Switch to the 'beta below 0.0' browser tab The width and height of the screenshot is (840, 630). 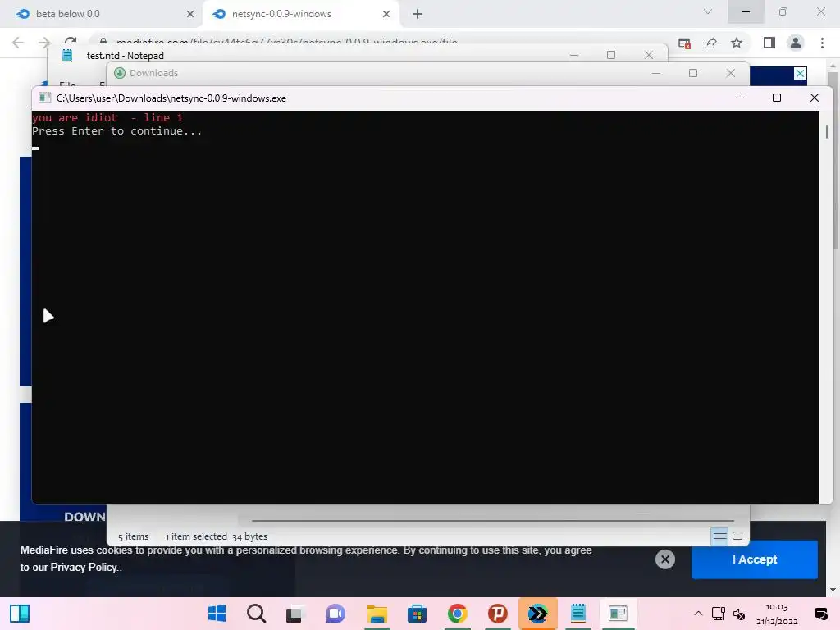[x=102, y=14]
